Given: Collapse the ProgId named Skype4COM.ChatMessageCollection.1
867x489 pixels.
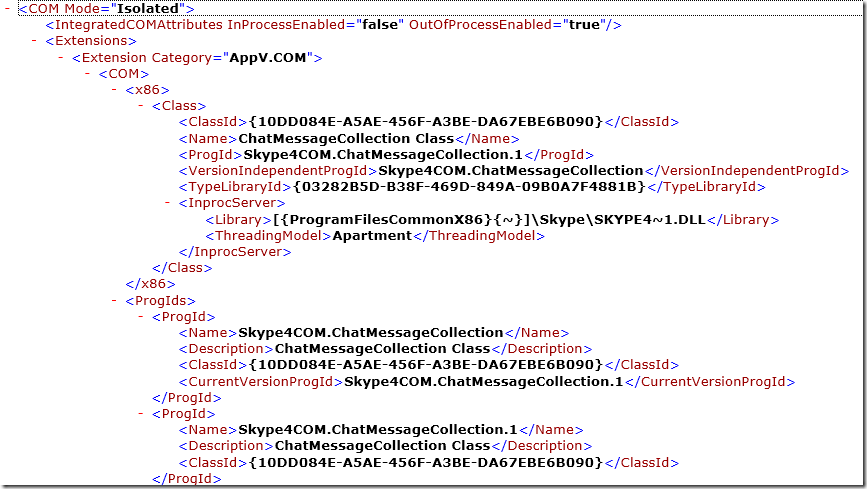Looking at the screenshot, I should pos(140,413).
